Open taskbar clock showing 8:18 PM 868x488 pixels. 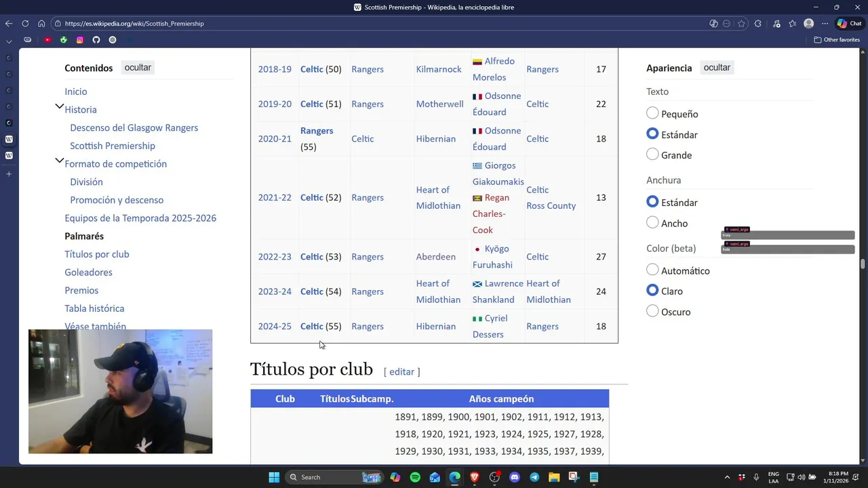coord(835,477)
